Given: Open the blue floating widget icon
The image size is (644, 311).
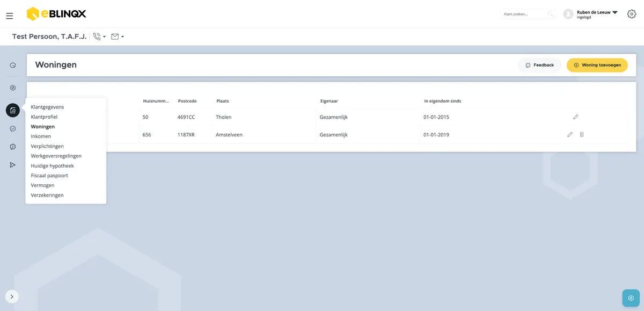Looking at the screenshot, I should [631, 298].
